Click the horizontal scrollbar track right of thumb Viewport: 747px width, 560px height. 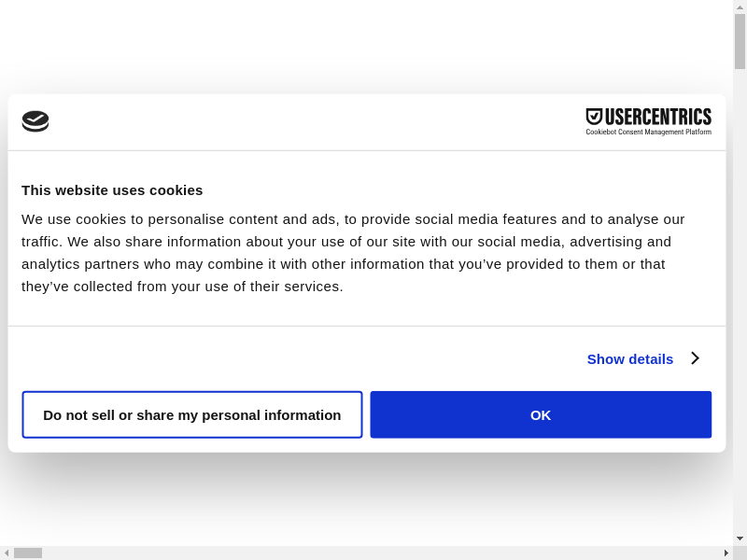tap(373, 553)
